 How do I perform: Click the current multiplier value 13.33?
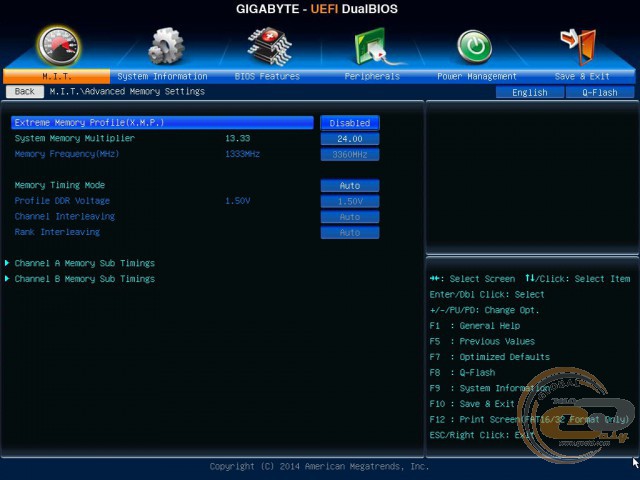pos(238,138)
